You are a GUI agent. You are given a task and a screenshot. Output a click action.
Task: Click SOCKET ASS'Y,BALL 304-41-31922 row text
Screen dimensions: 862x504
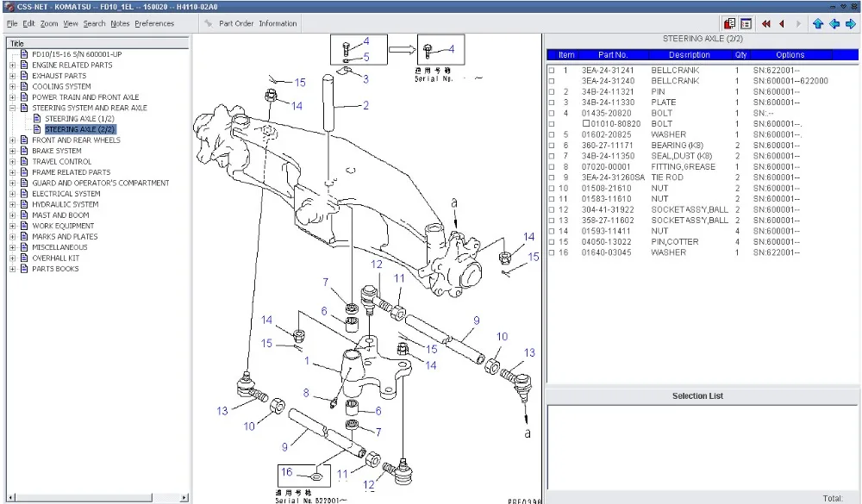pyautogui.click(x=690, y=209)
